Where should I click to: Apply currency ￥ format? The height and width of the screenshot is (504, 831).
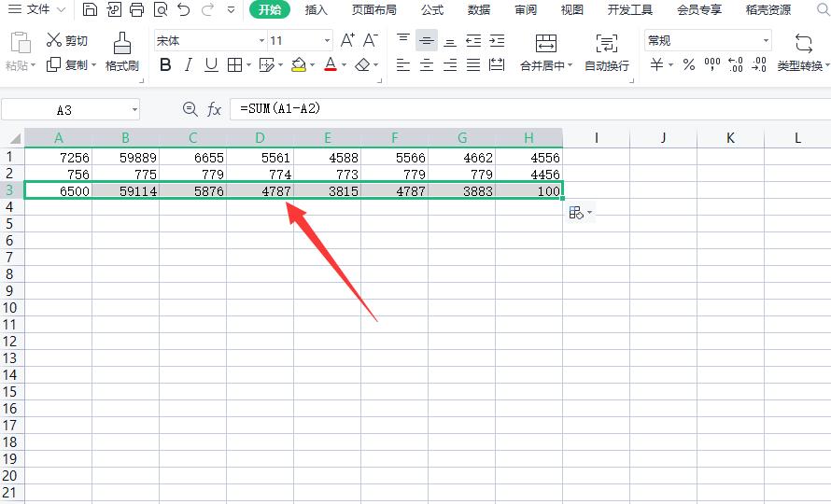pos(657,64)
